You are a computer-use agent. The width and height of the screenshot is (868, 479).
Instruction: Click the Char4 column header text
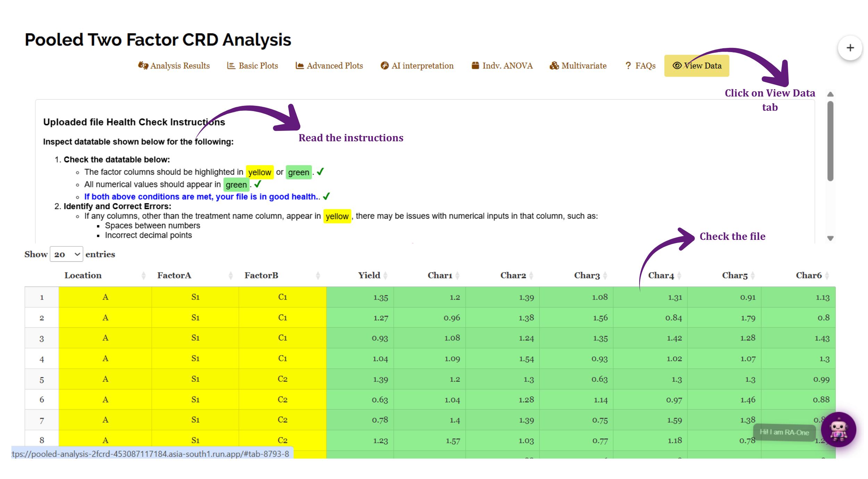(x=661, y=275)
